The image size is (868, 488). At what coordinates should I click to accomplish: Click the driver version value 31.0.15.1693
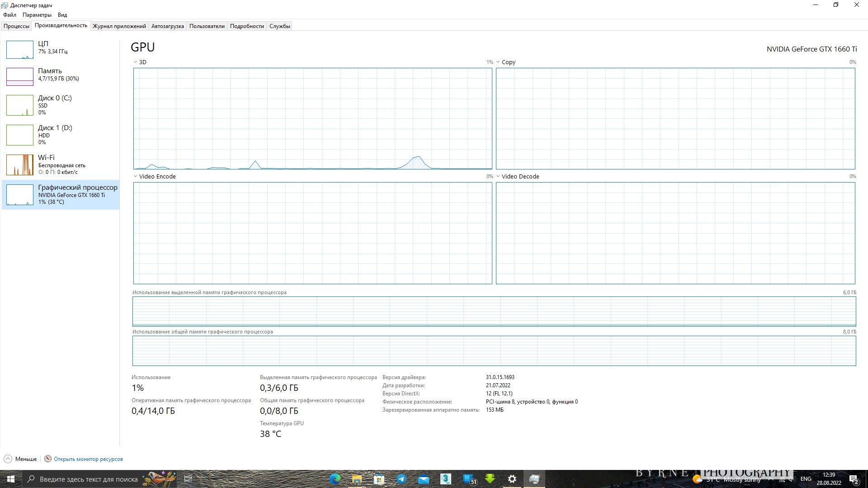(500, 377)
